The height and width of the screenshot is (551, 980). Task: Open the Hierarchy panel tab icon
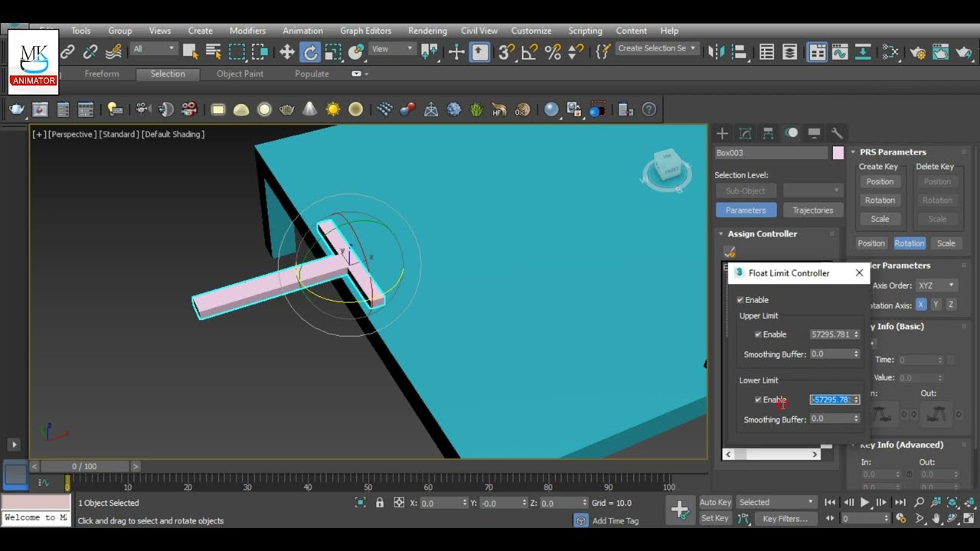pos(768,133)
